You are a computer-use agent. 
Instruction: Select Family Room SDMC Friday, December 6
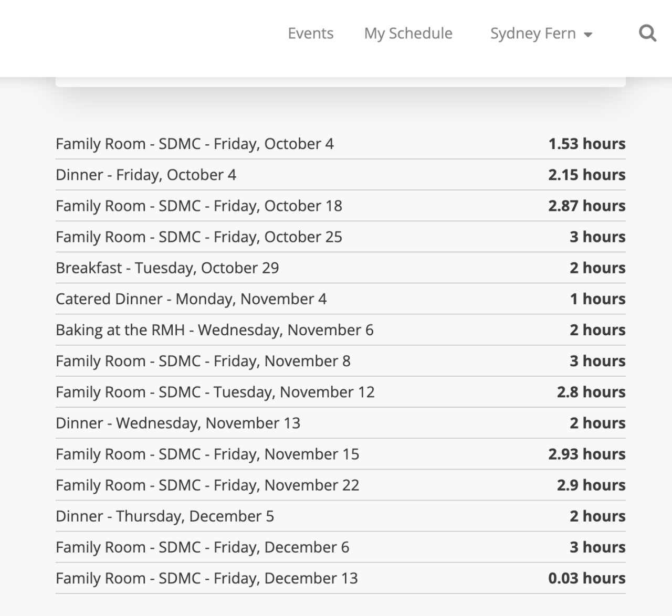pyautogui.click(x=202, y=546)
